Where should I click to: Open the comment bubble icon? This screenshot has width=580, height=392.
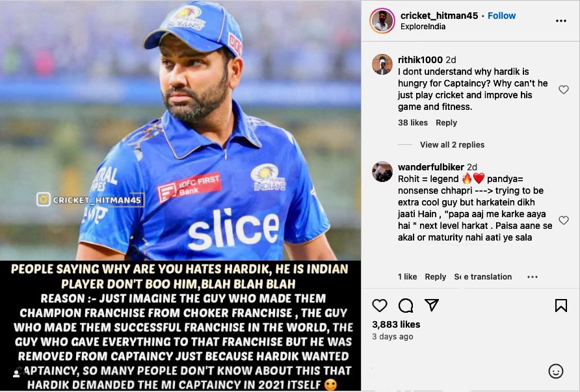click(406, 306)
